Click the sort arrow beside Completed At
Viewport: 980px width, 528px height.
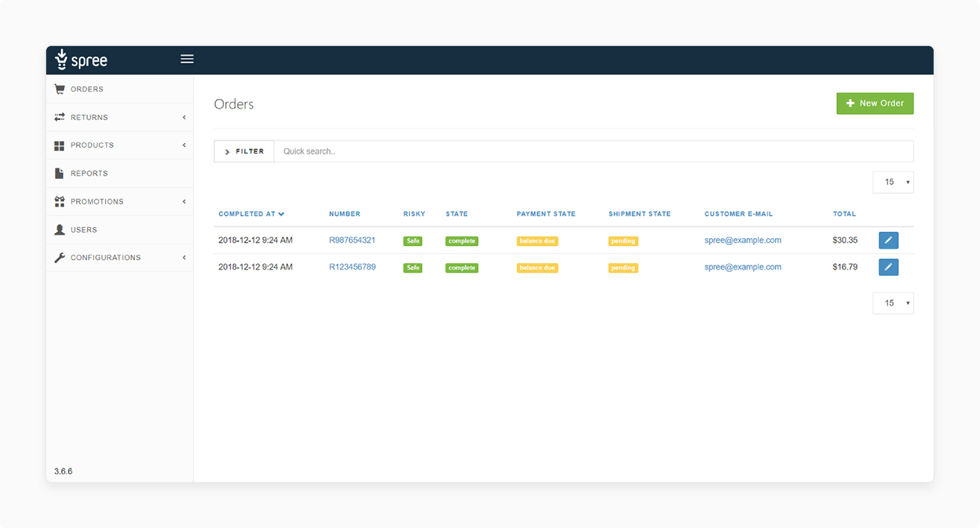pos(282,214)
